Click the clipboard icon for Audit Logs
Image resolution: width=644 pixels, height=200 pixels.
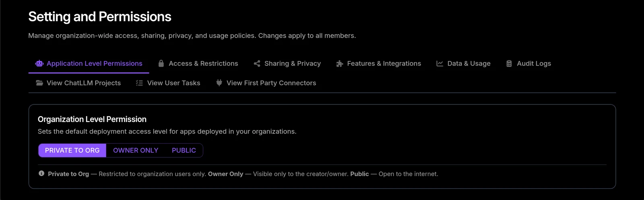(x=509, y=63)
